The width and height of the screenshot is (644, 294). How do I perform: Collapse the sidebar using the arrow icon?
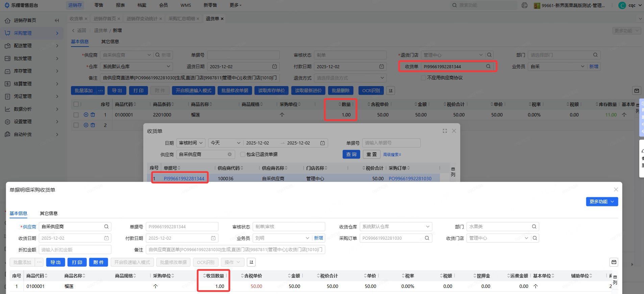[x=57, y=21]
